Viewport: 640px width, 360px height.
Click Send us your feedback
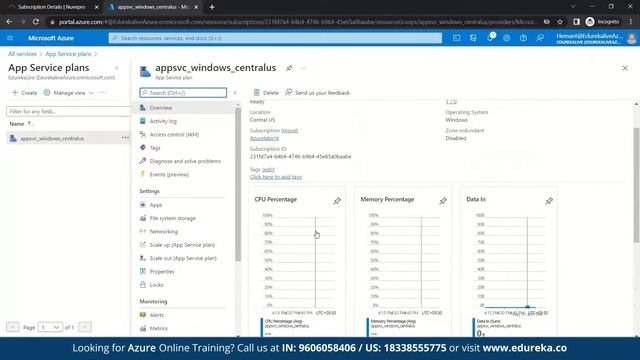pyautogui.click(x=318, y=93)
